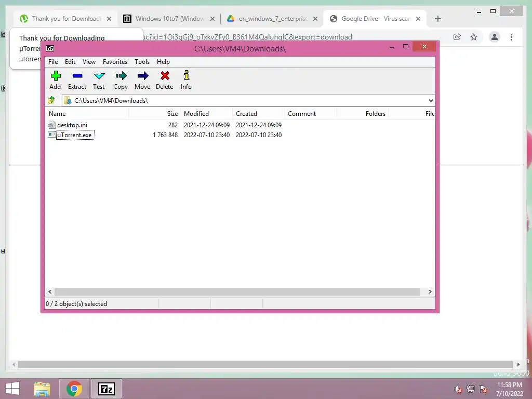
Task: Click the taskbar clock 11:58 PM
Action: pos(510,385)
